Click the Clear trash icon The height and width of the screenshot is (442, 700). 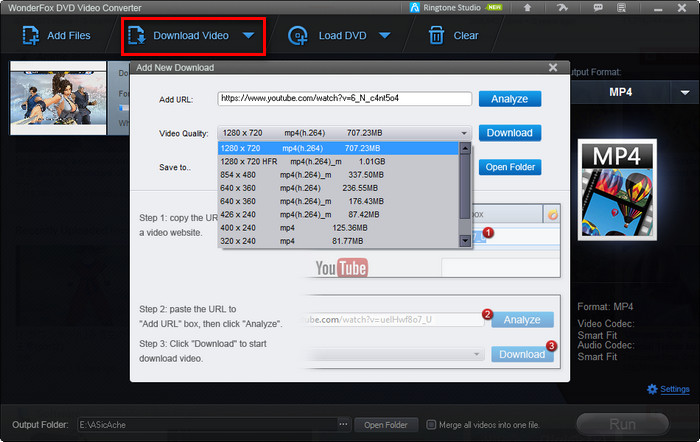[x=436, y=36]
